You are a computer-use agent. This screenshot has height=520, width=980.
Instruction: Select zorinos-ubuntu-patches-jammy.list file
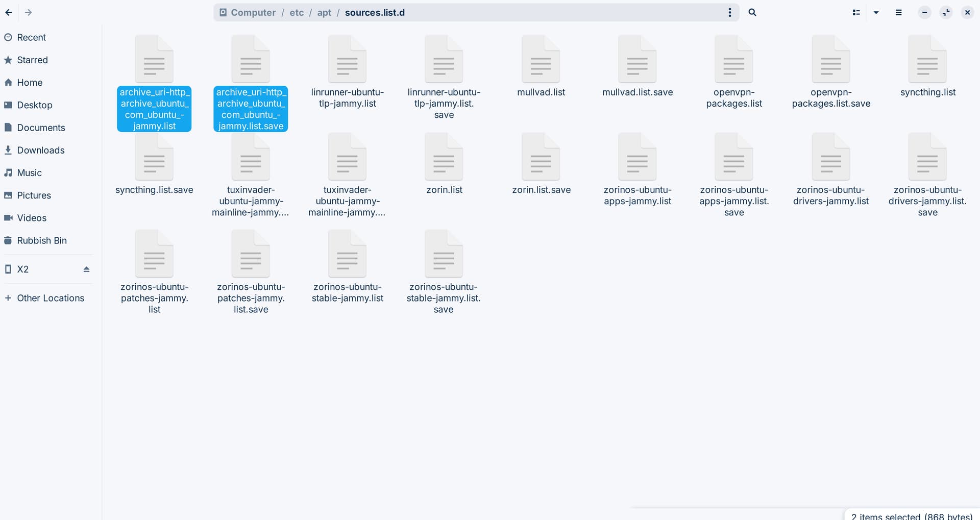154,272
